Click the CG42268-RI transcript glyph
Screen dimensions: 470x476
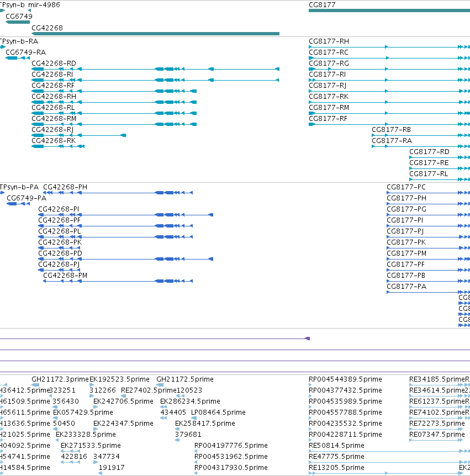[x=155, y=80]
